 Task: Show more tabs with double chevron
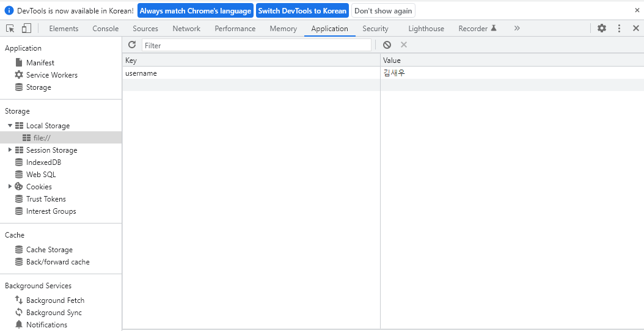[x=517, y=28]
